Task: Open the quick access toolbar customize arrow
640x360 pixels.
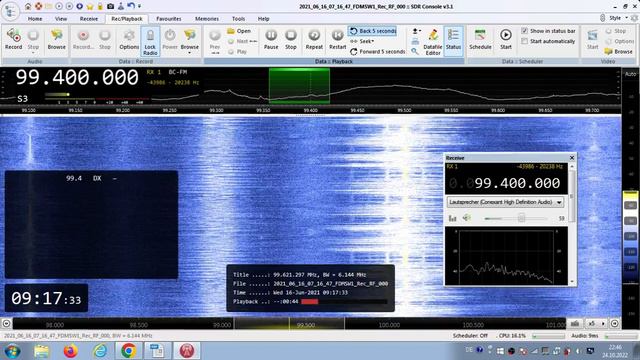Action: click(x=140, y=7)
